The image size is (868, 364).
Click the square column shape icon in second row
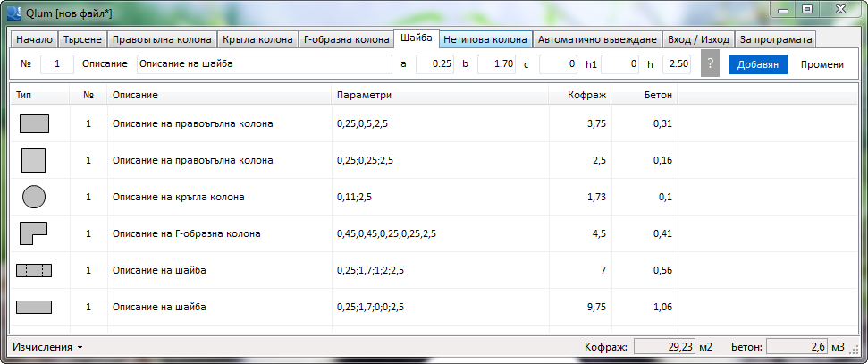(x=34, y=160)
